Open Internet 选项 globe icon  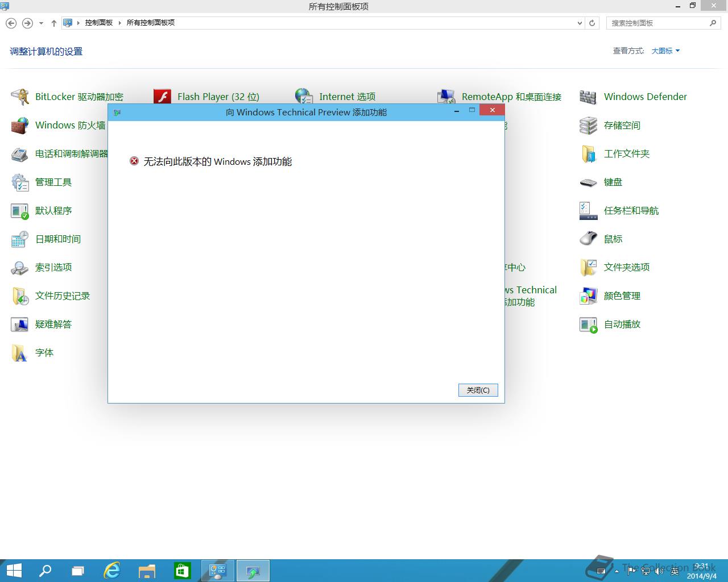click(304, 95)
